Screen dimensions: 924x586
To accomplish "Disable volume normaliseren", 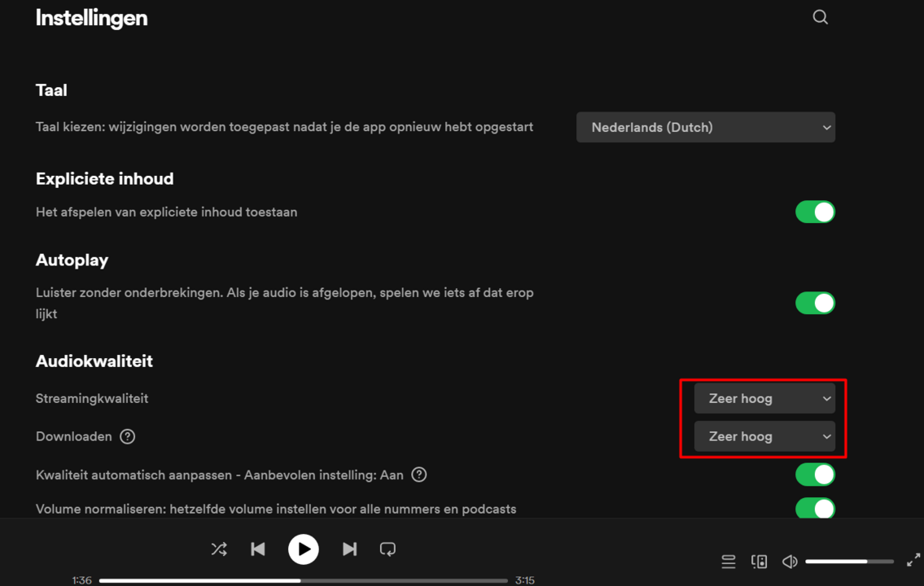I will (x=815, y=509).
